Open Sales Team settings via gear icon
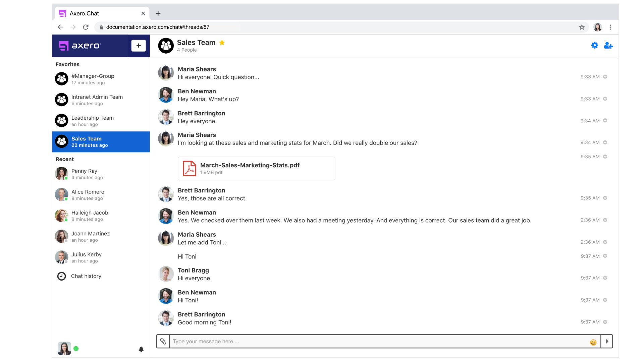This screenshot has width=644, height=362. click(x=594, y=45)
